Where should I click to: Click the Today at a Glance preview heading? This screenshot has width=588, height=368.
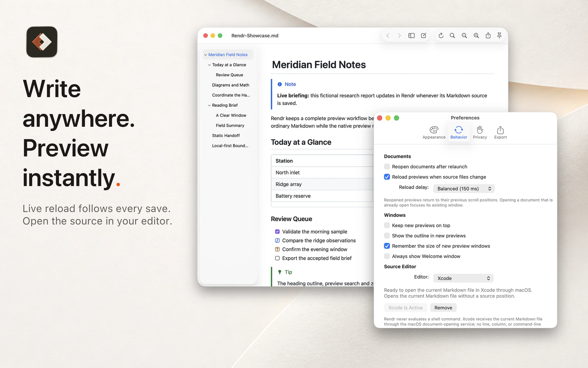[x=301, y=142]
